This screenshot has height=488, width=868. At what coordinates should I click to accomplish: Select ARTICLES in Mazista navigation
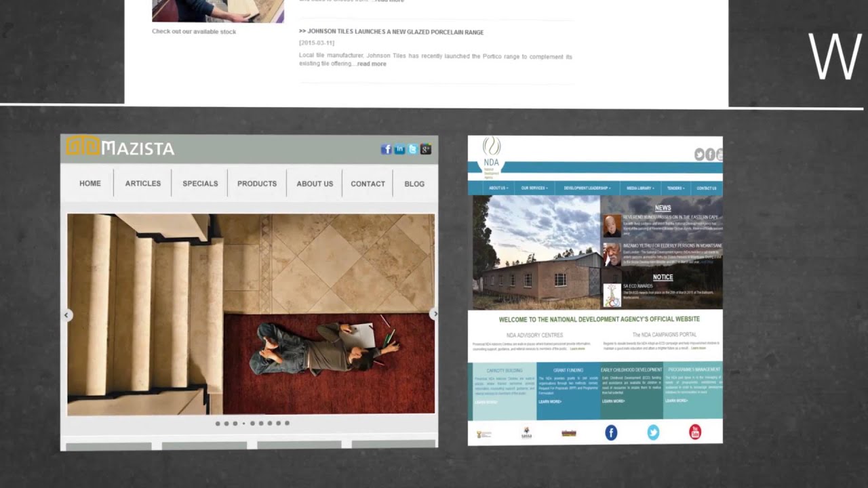tap(143, 184)
